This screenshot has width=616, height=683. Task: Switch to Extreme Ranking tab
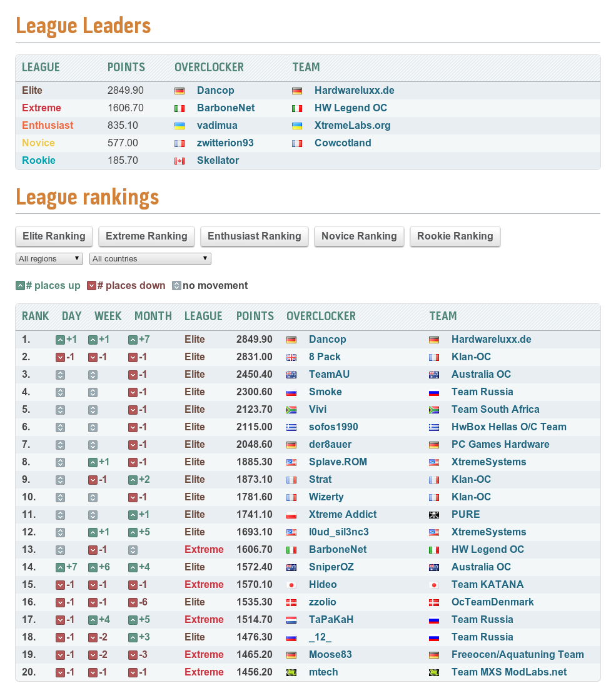[146, 236]
